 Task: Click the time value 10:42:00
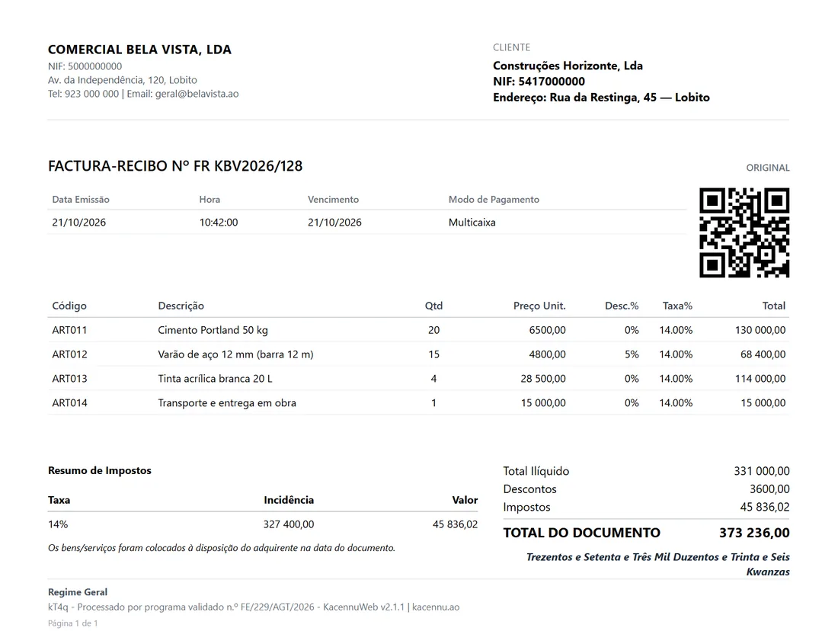click(x=219, y=223)
